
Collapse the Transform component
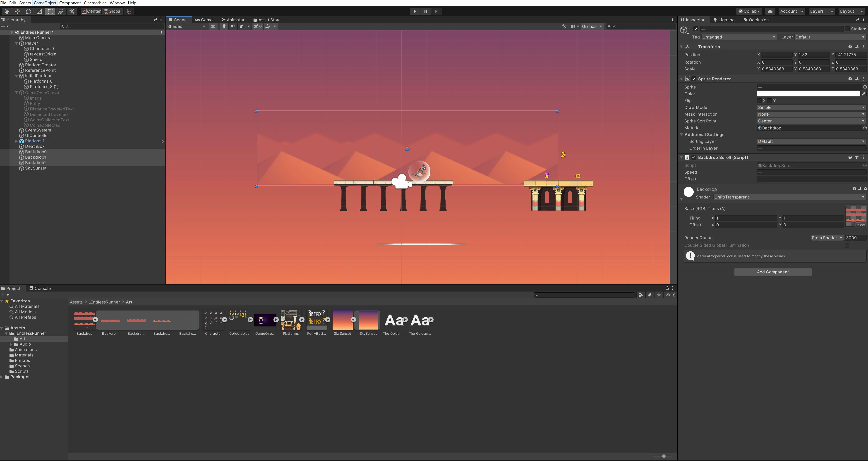[681, 46]
